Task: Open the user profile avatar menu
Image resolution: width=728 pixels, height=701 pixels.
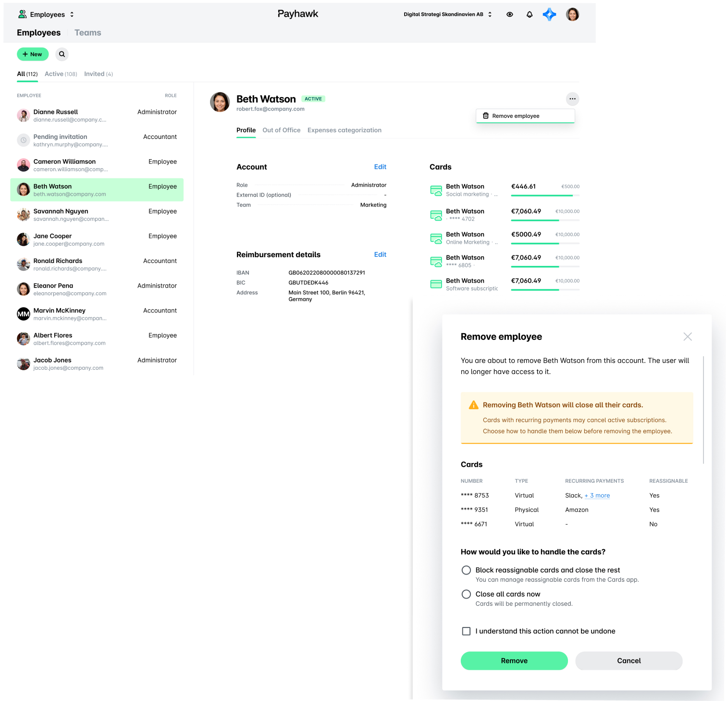Action: click(572, 14)
